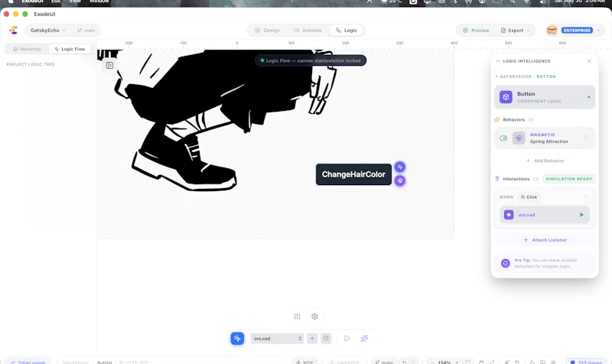
Task: Select the Button Component Logic card
Action: tap(545, 97)
